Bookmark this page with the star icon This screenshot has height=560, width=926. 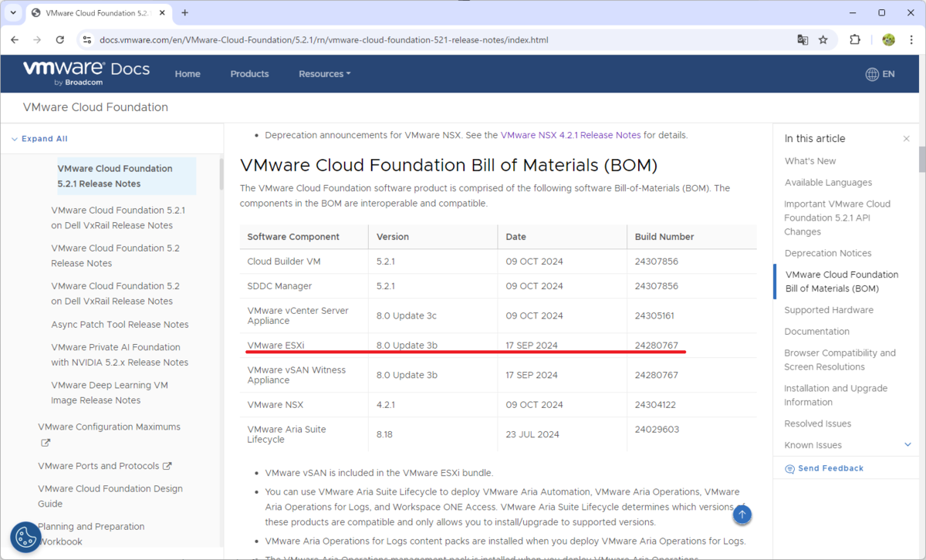point(823,39)
